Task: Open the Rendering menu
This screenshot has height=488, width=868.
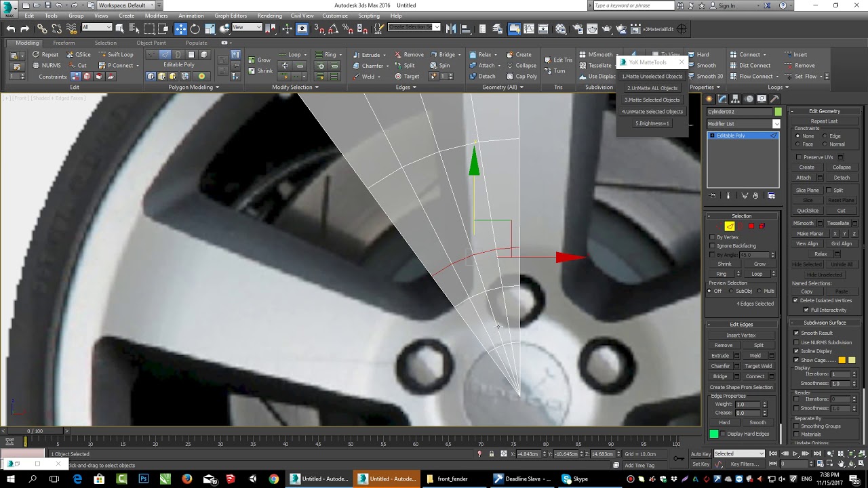Action: [x=270, y=16]
